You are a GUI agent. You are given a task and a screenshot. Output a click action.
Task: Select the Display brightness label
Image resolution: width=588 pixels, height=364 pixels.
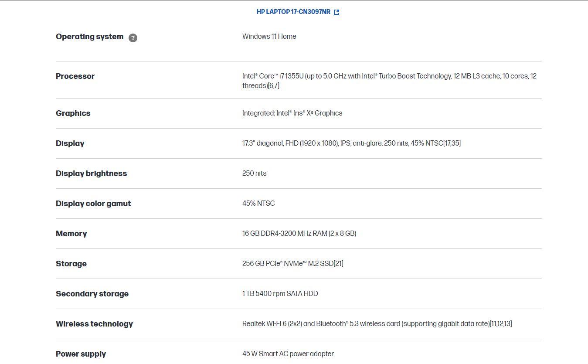pos(91,173)
